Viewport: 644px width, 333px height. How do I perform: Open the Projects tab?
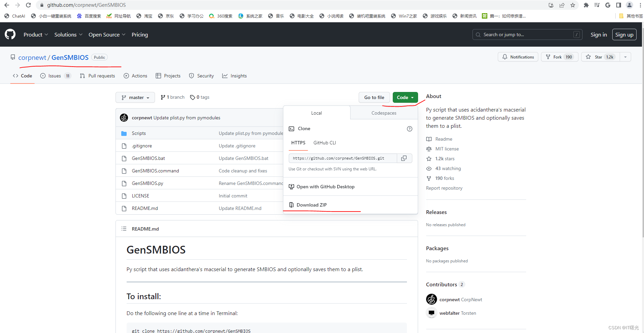pyautogui.click(x=168, y=76)
